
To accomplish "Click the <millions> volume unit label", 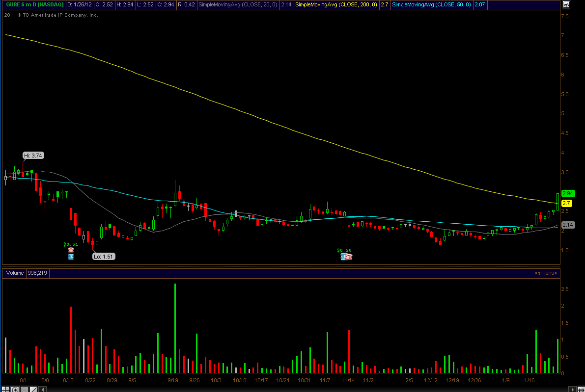I will click(546, 273).
